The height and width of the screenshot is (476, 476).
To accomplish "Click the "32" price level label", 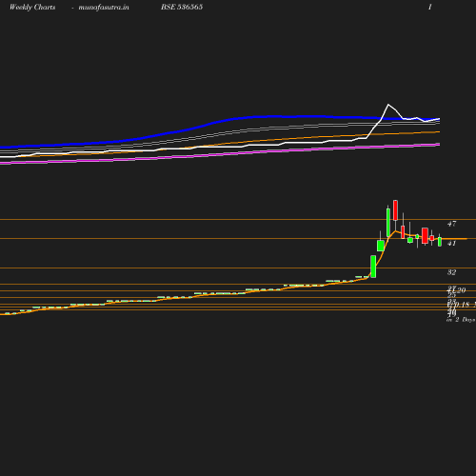I will click(x=451, y=272).
